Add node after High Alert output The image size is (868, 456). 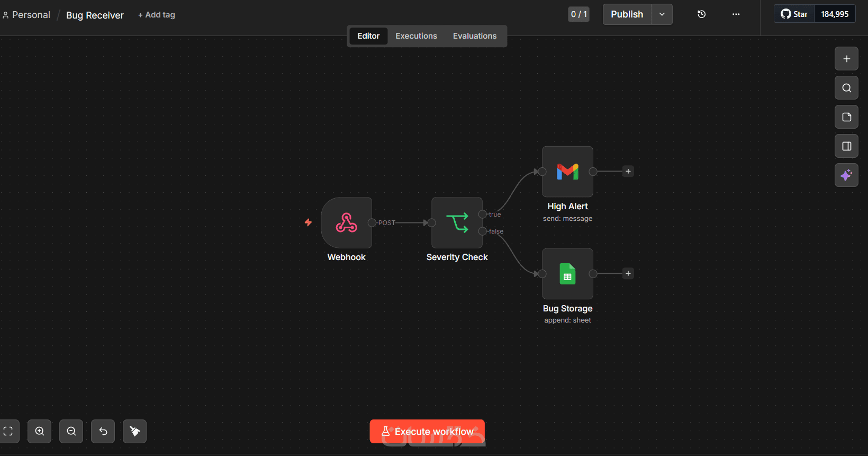coord(628,172)
